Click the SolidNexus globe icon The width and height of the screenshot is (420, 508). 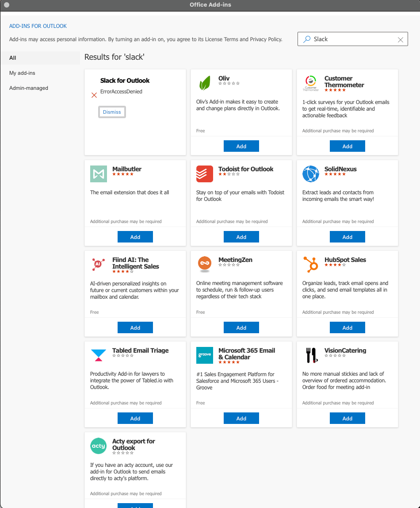(311, 174)
